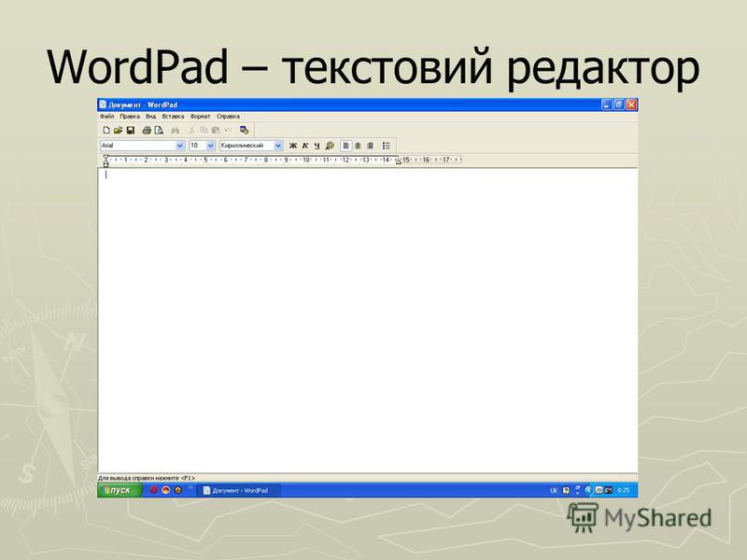Open the Файл menu

(106, 116)
